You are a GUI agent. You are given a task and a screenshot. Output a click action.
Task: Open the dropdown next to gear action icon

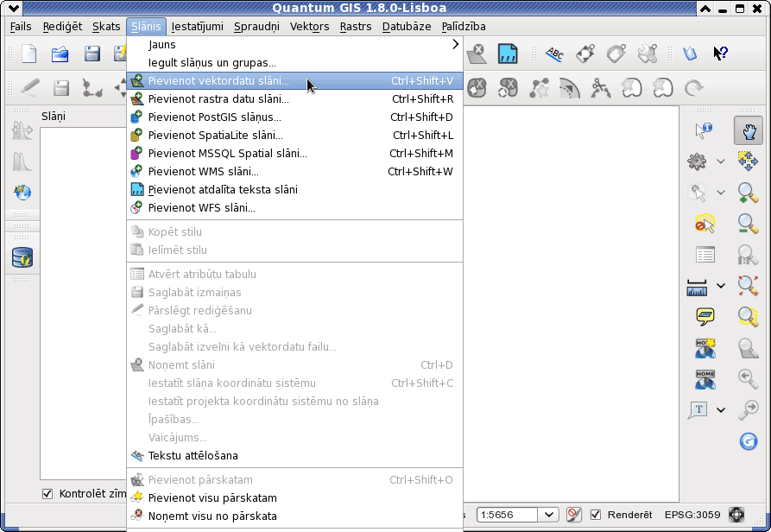(x=721, y=161)
